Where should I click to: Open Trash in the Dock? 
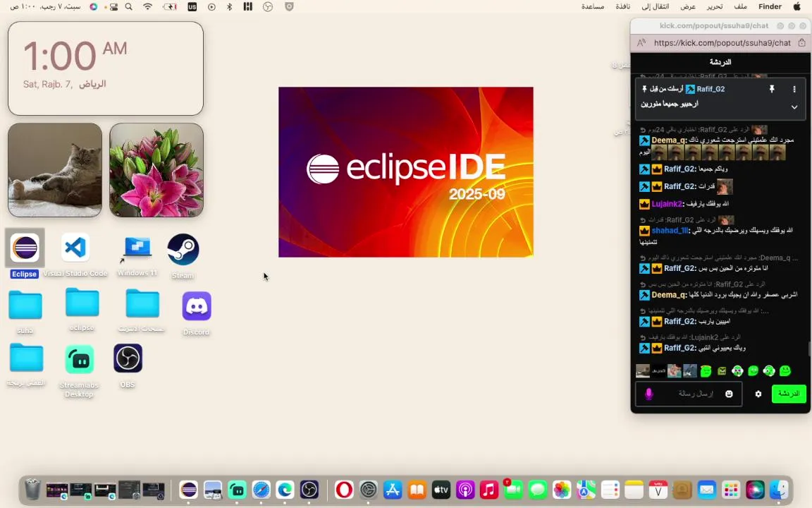(x=32, y=490)
